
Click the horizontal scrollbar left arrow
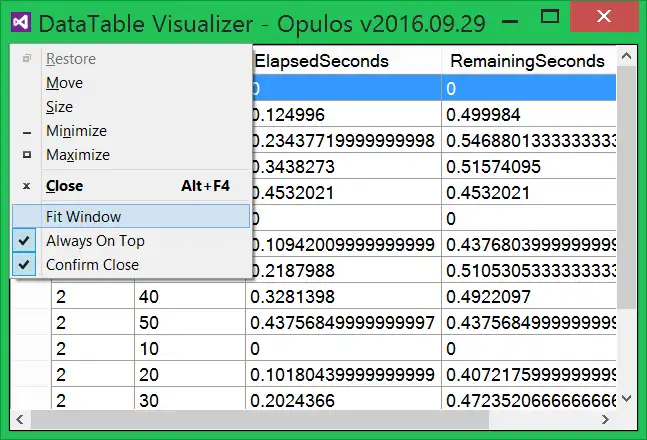(20, 420)
